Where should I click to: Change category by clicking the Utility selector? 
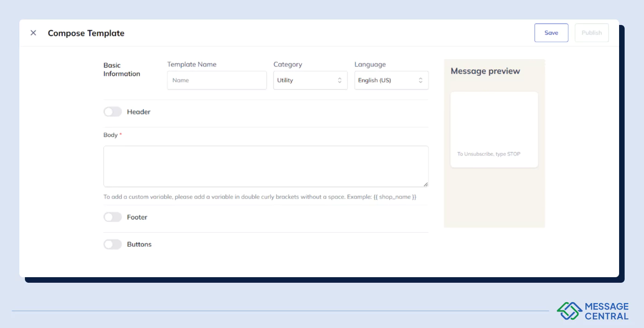304,80
